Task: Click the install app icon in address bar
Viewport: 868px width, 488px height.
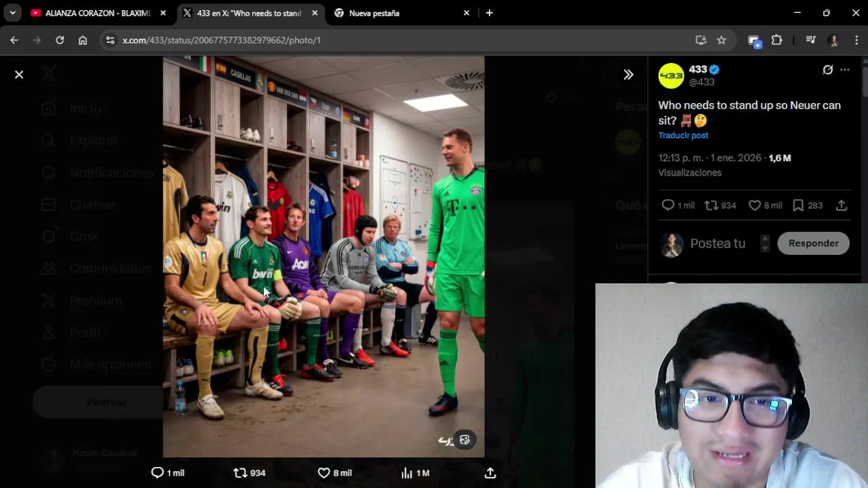Action: point(701,40)
